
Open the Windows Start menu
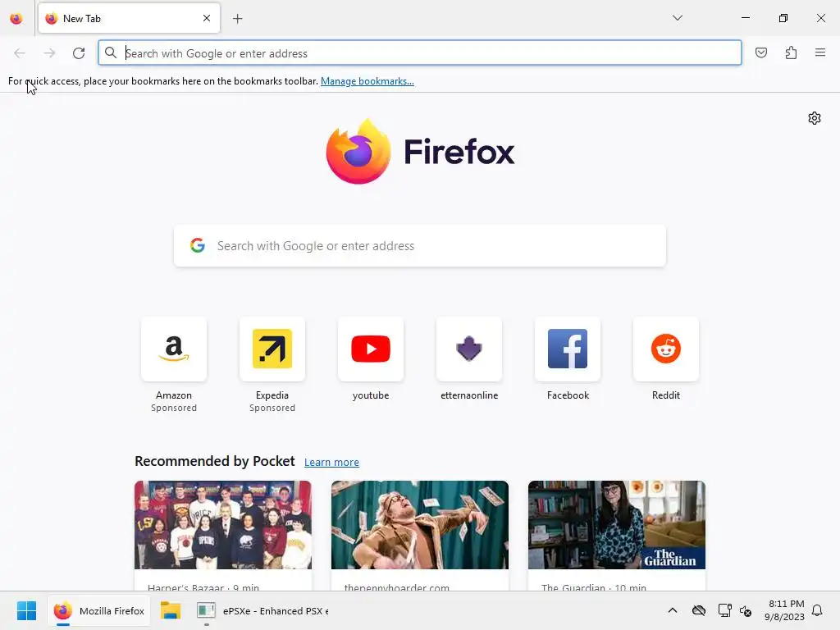coord(26,610)
